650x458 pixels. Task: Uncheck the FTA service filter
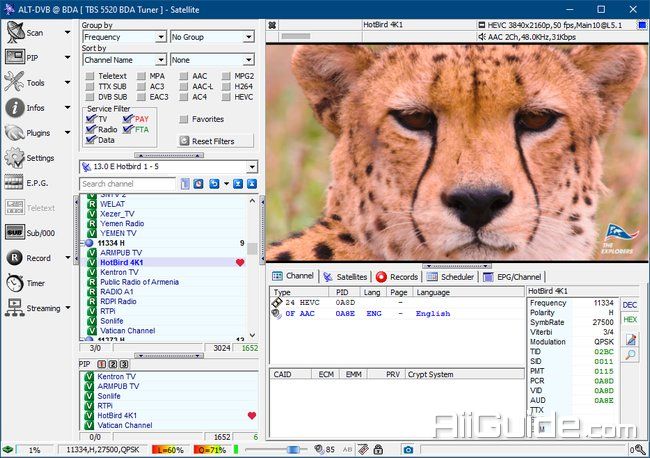128,129
